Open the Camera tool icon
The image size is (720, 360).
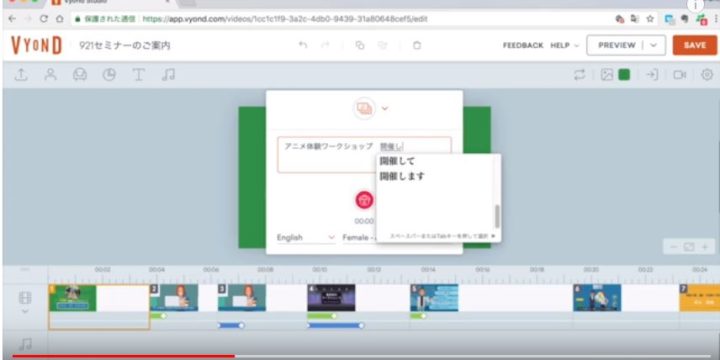click(680, 75)
